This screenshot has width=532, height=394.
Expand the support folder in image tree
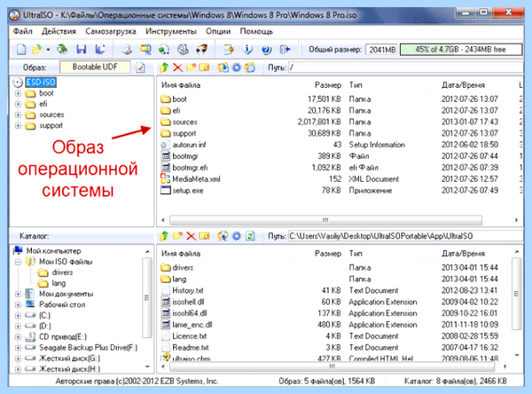18,126
